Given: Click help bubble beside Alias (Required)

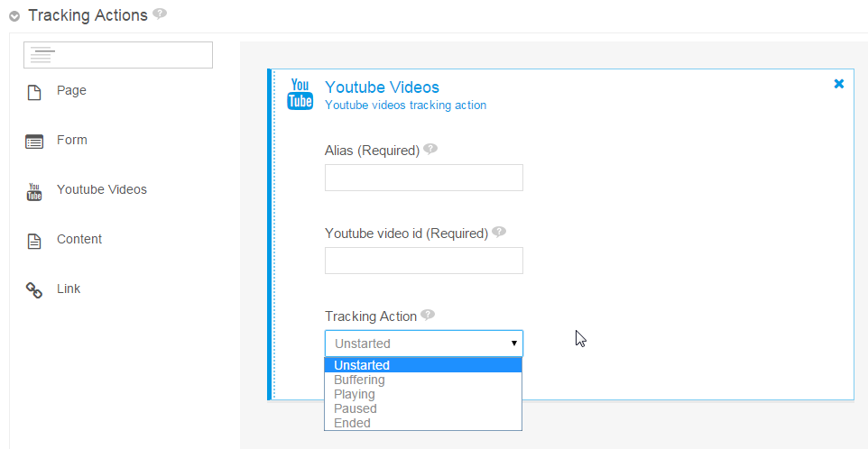Looking at the screenshot, I should (430, 149).
